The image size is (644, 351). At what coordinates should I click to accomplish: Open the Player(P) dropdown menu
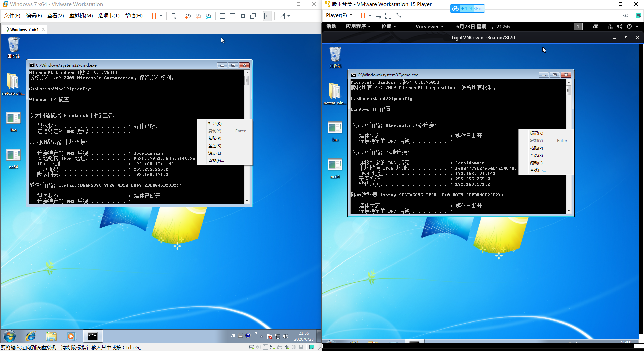click(x=339, y=15)
